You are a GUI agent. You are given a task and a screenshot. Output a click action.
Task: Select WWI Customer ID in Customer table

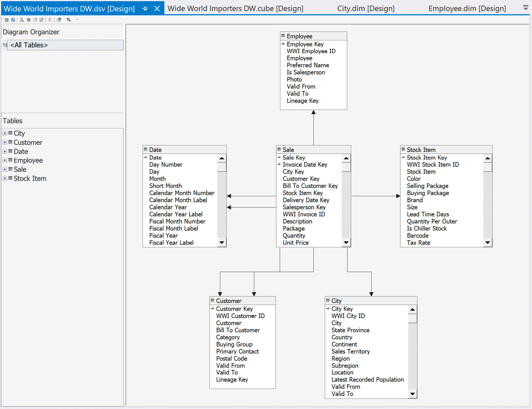coord(240,316)
